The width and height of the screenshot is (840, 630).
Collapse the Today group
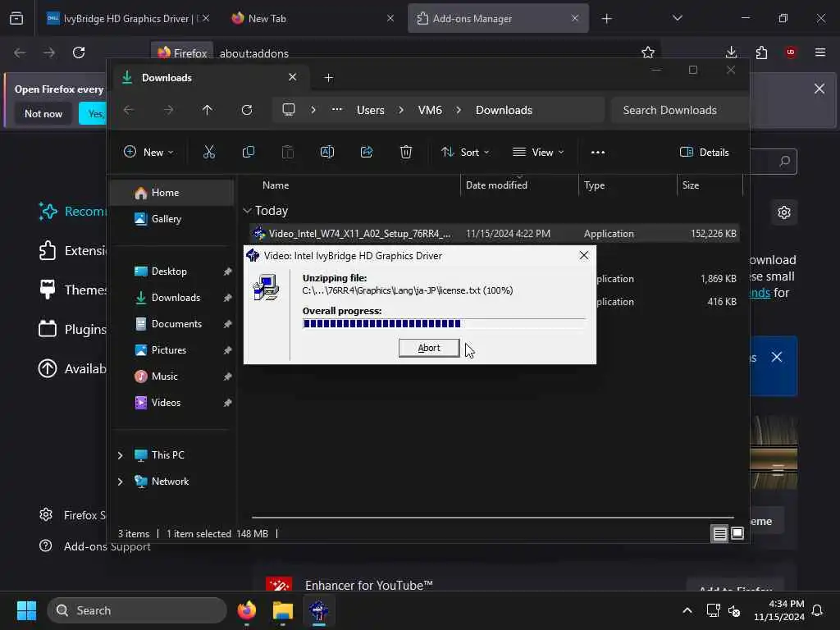click(247, 211)
